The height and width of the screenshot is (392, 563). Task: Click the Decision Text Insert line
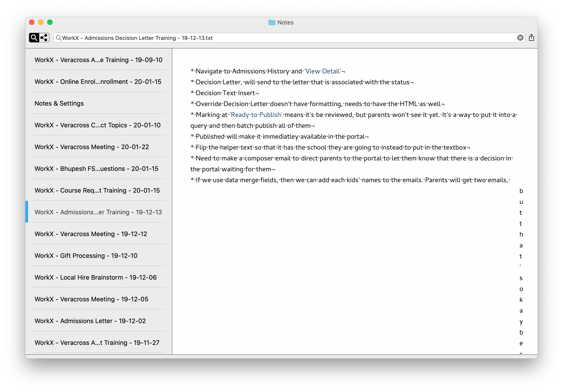pos(226,93)
